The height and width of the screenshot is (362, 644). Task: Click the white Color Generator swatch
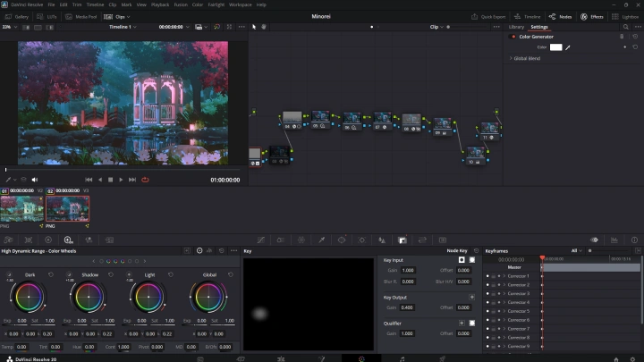click(x=555, y=47)
